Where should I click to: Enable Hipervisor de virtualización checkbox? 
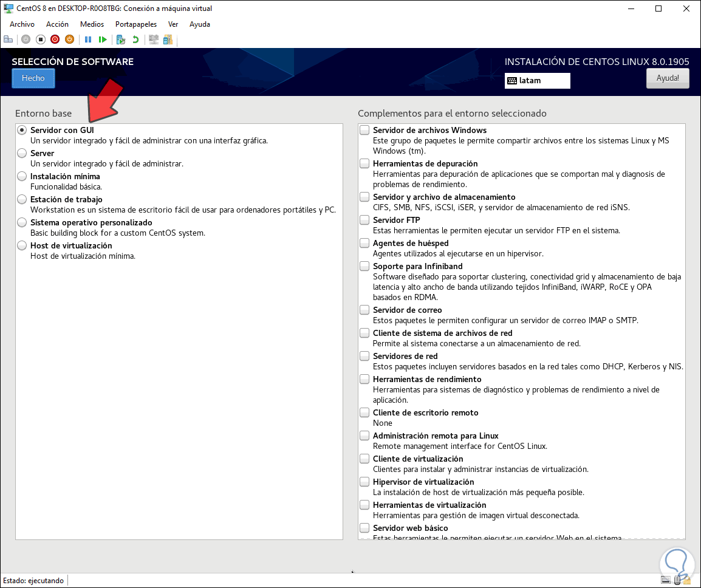[365, 482]
